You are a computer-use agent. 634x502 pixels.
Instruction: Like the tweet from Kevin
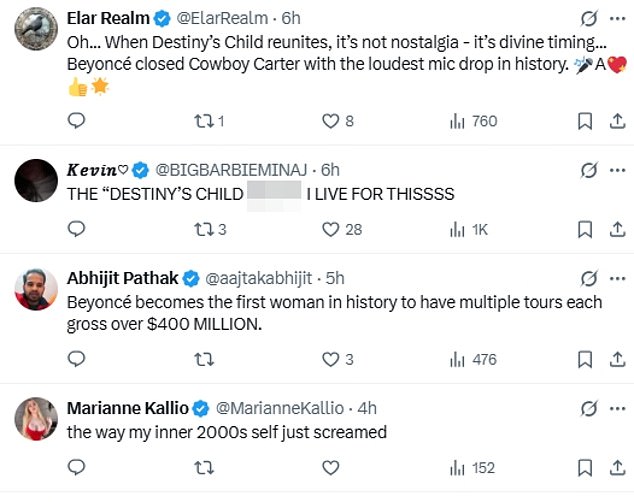pos(342,229)
